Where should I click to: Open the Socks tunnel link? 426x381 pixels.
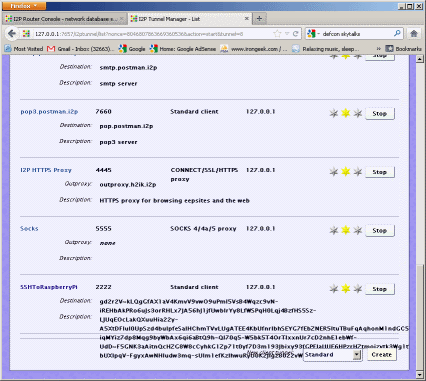point(29,229)
